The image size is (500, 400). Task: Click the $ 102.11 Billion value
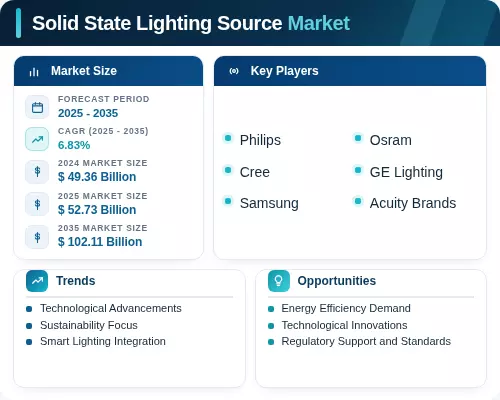(100, 242)
